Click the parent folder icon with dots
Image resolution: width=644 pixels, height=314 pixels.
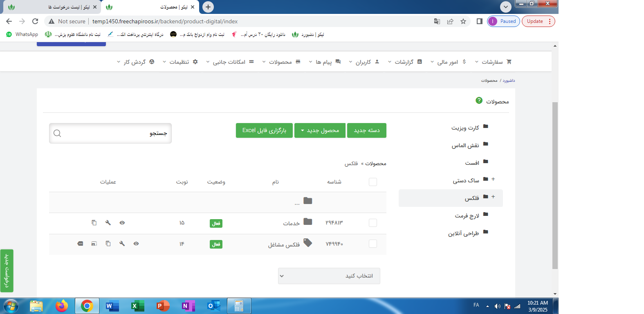308,201
